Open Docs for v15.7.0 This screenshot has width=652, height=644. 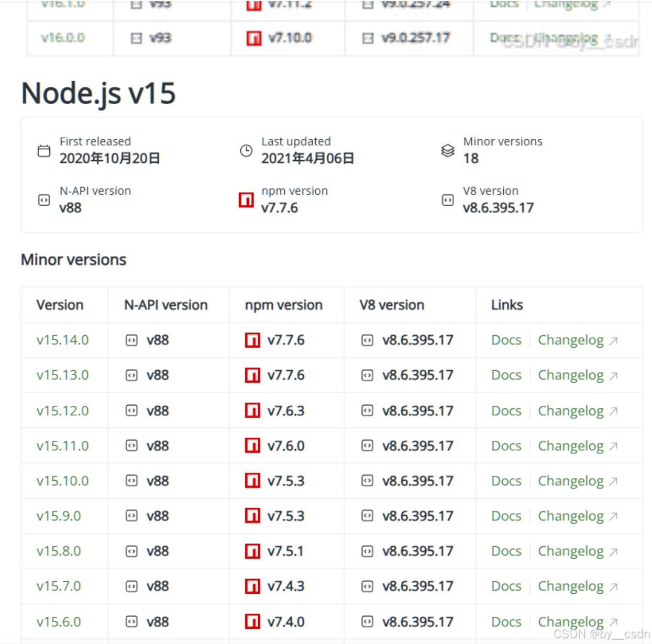tap(506, 586)
